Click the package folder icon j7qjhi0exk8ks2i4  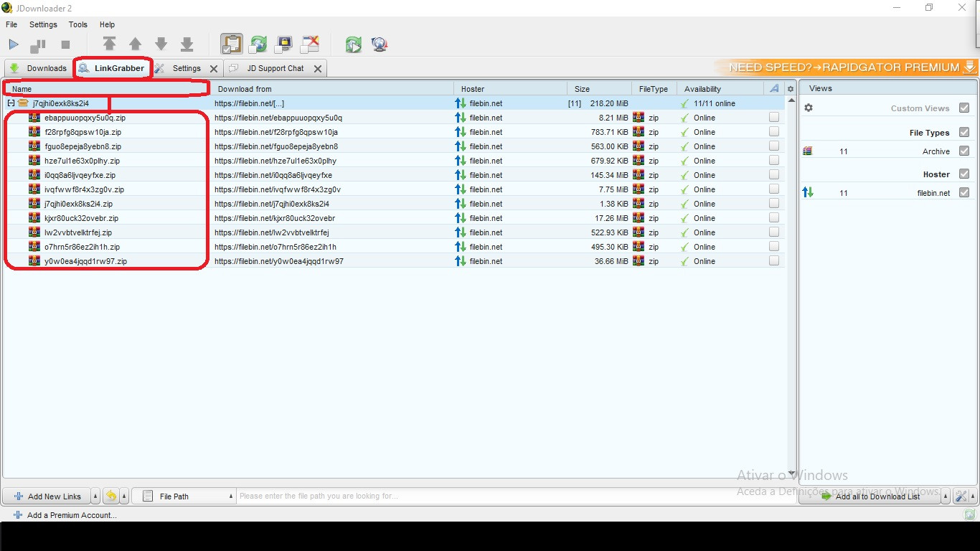(23, 103)
